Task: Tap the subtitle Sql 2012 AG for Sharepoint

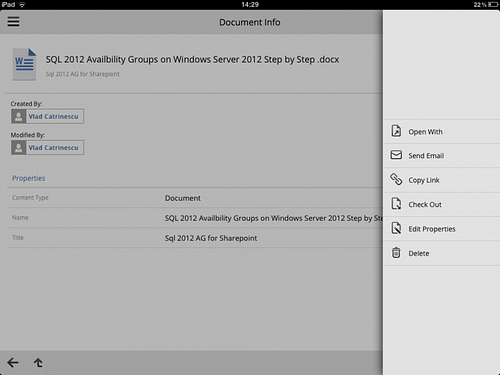Action: [x=83, y=74]
